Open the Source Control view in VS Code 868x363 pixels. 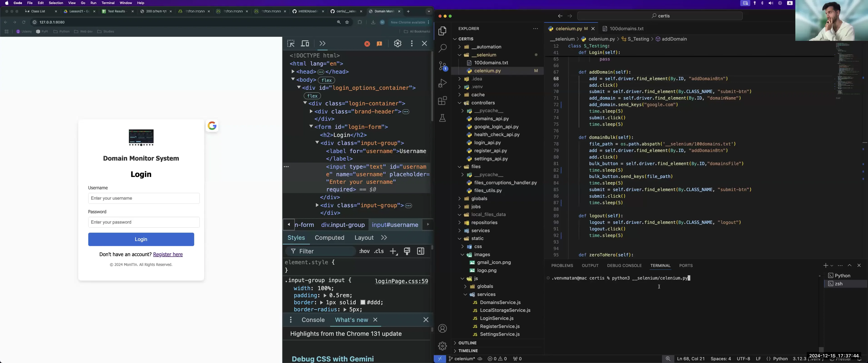click(x=442, y=66)
